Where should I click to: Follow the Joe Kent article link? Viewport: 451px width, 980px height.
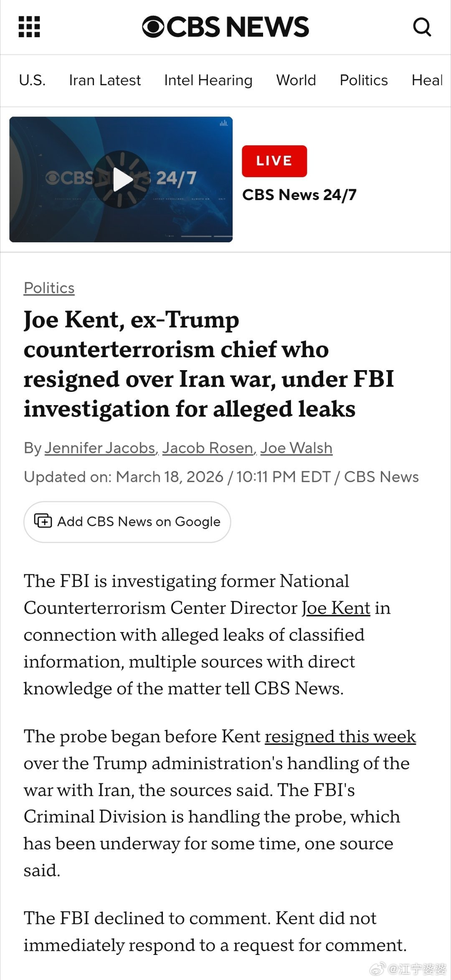pyautogui.click(x=336, y=608)
